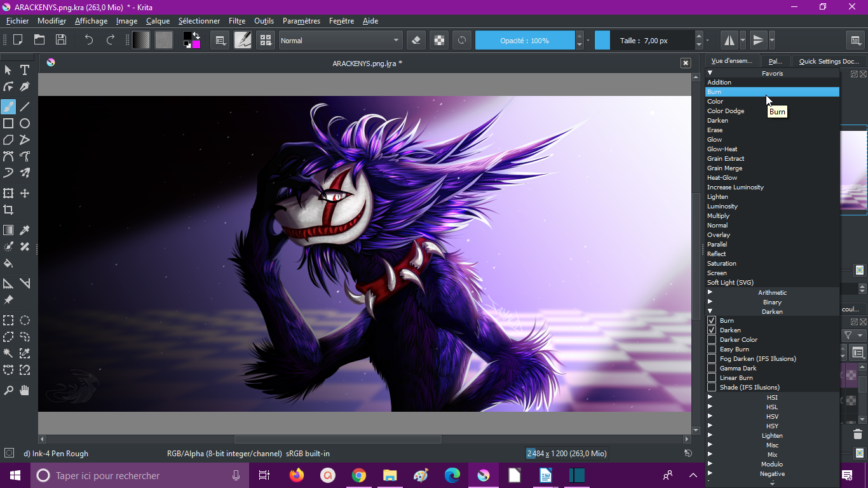
Task: Switch to Quick Settings Docker tab
Action: [829, 61]
